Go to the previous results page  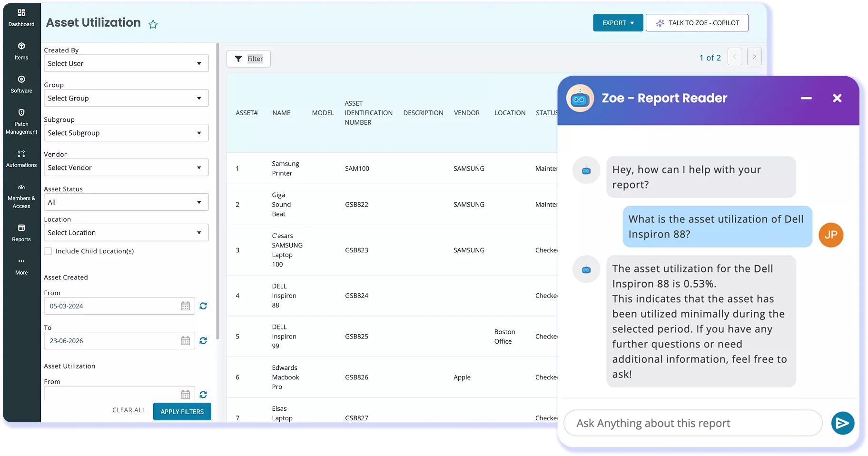[735, 57]
